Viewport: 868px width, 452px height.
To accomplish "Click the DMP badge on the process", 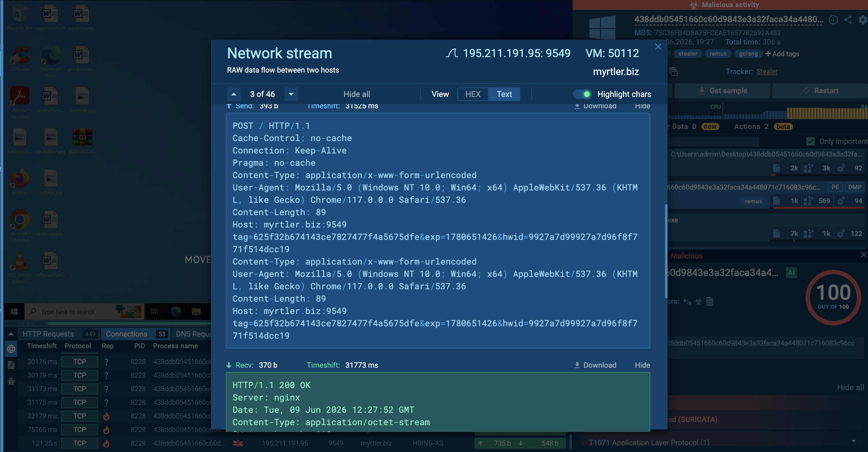I will (854, 187).
